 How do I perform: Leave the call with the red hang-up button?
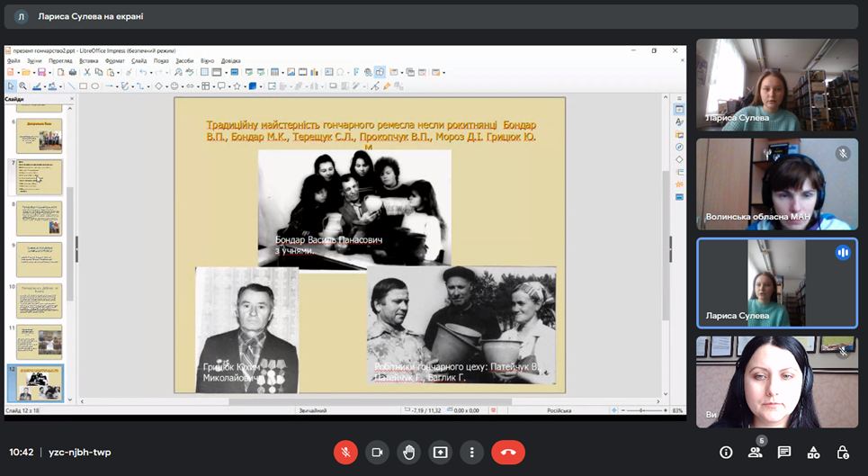pyautogui.click(x=508, y=452)
